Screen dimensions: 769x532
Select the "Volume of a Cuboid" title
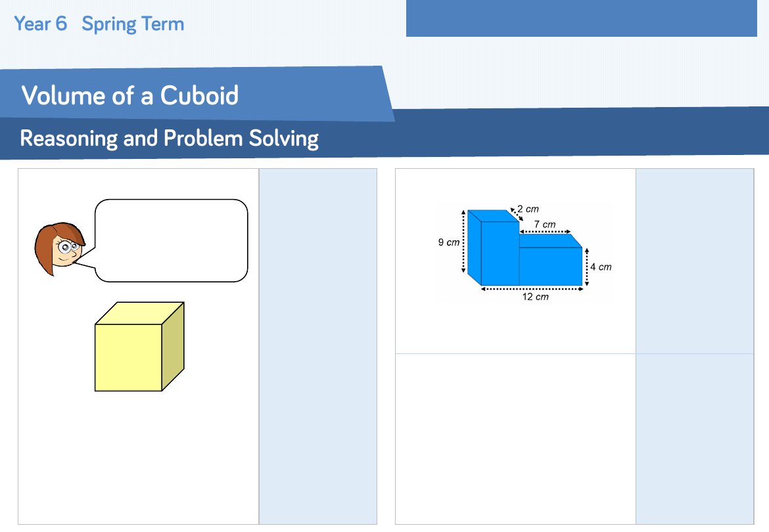pos(129,95)
